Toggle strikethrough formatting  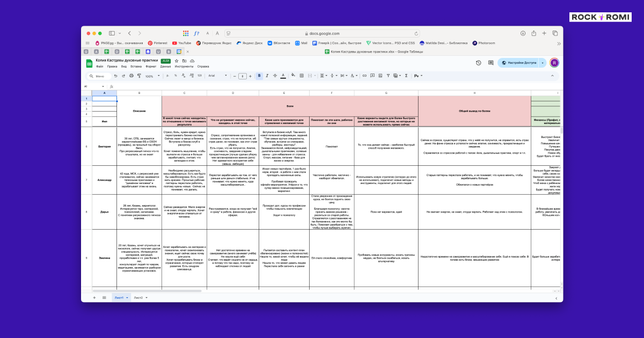tap(275, 76)
